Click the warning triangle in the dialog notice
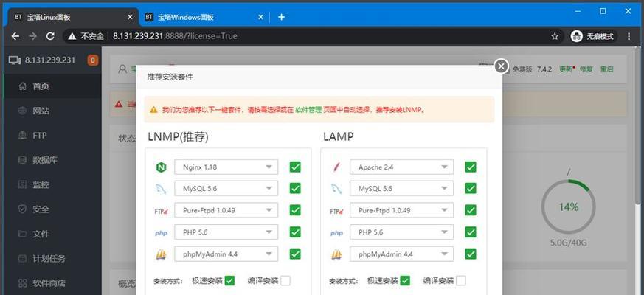The width and height of the screenshot is (644, 295). (153, 110)
